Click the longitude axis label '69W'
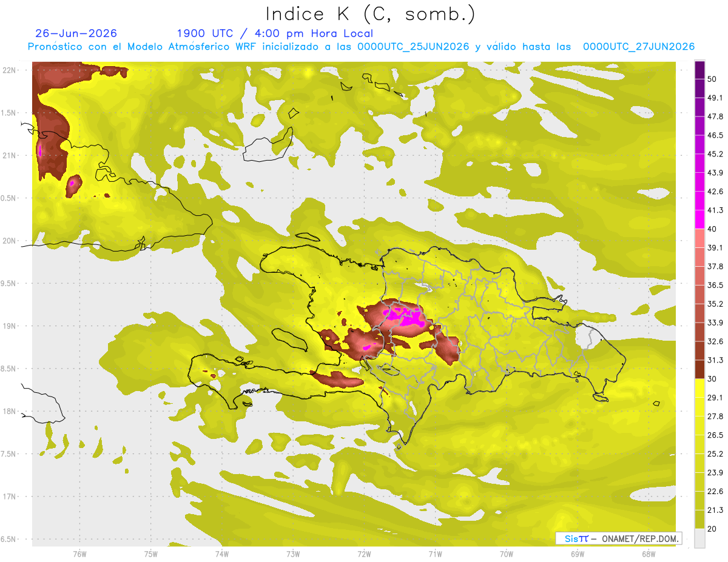Image resolution: width=728 pixels, height=562 pixels. [577, 554]
